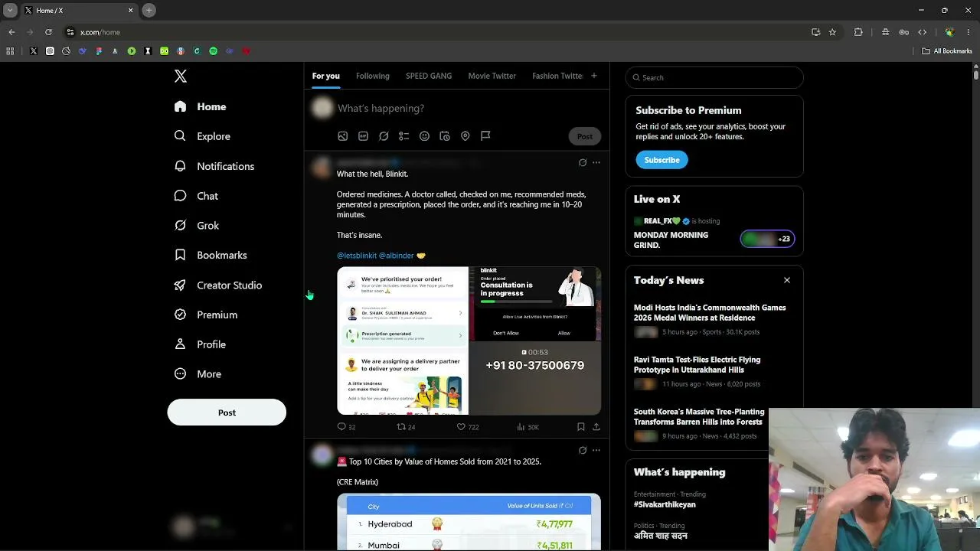Click the large white Post button

[x=227, y=412]
